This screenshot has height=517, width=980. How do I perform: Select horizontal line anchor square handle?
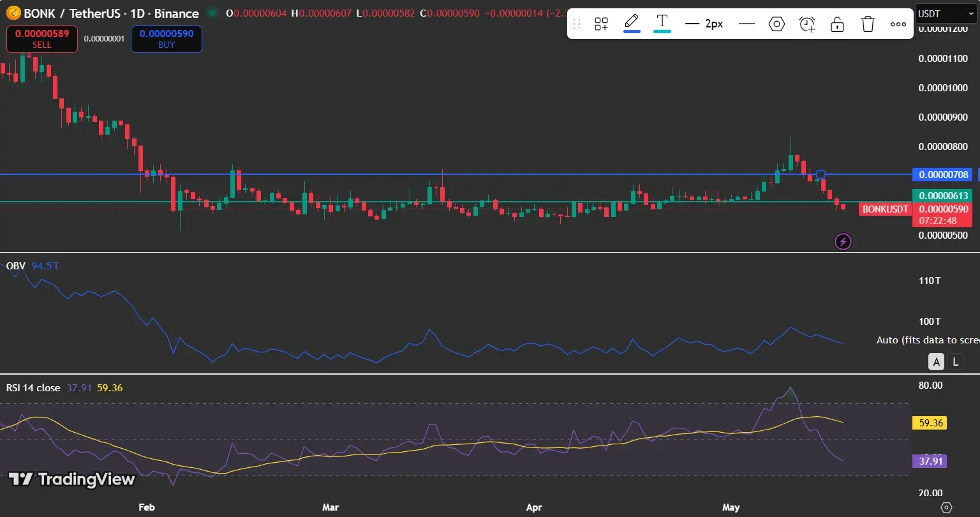[821, 174]
